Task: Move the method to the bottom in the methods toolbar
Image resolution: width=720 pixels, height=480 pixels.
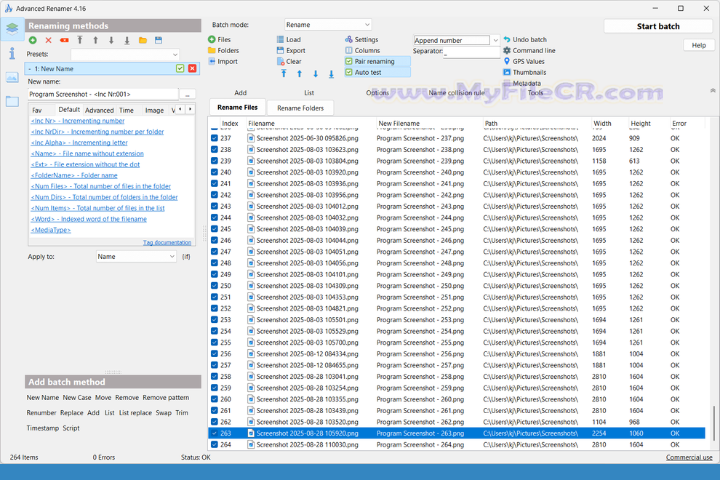Action: point(127,40)
